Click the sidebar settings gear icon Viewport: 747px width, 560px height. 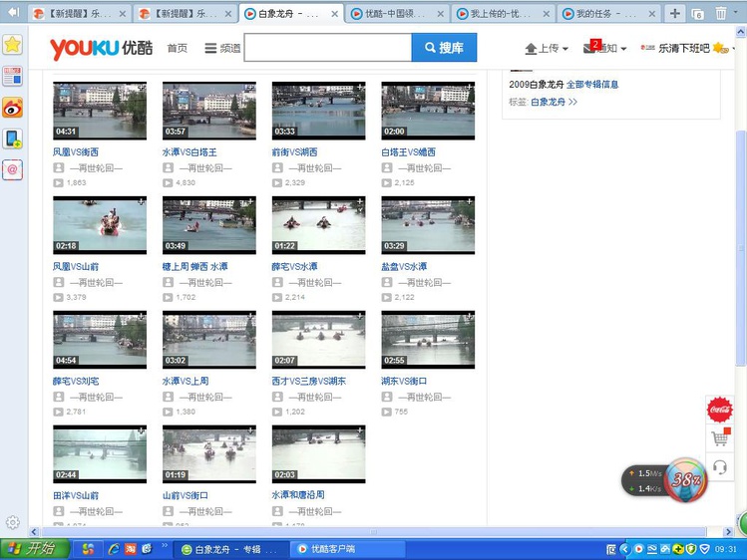coord(12,522)
